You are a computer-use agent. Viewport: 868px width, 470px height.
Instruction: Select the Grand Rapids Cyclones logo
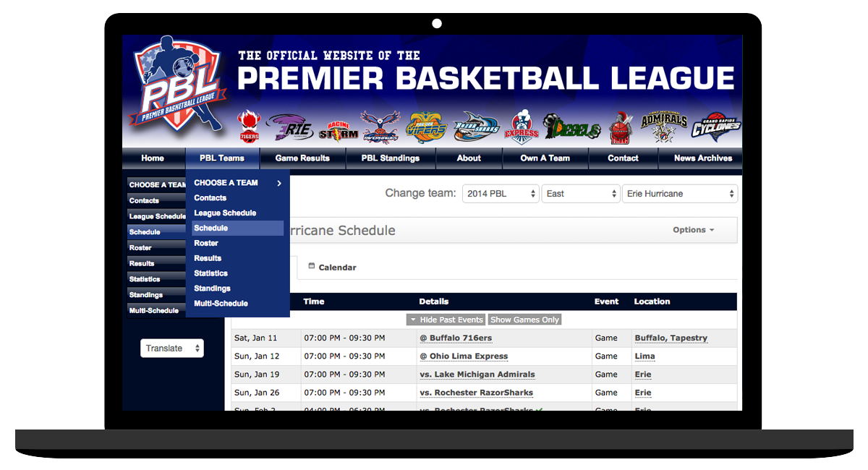click(x=715, y=127)
